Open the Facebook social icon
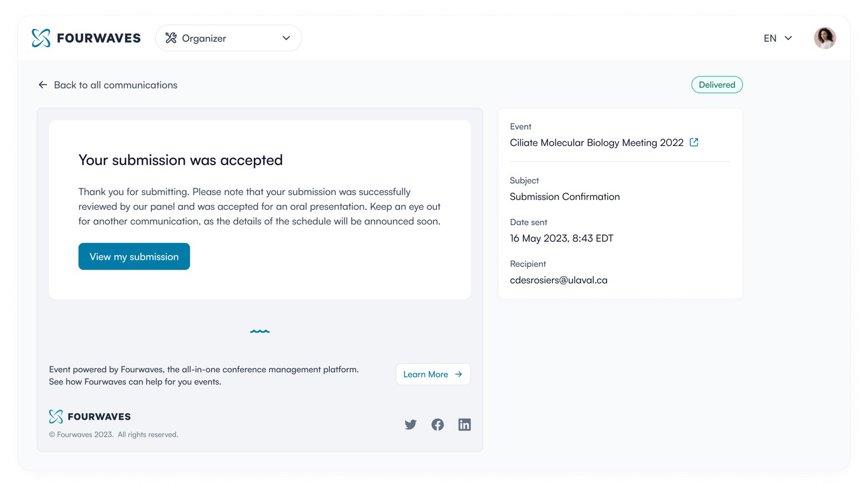This screenshot has width=868, height=491. pos(438,425)
